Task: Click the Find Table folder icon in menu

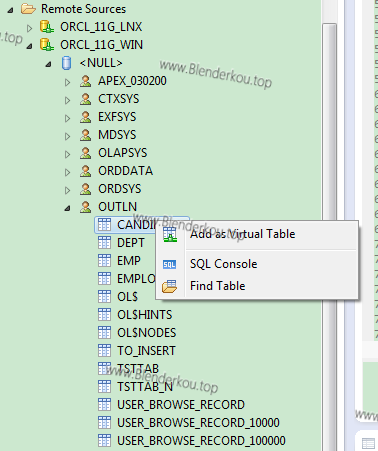Action: (x=169, y=286)
